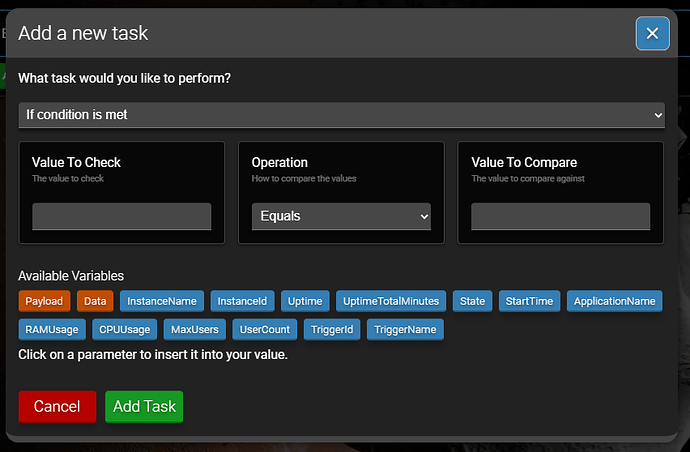The image size is (690, 452).
Task: Click the Value To Check input field
Action: [x=121, y=217]
